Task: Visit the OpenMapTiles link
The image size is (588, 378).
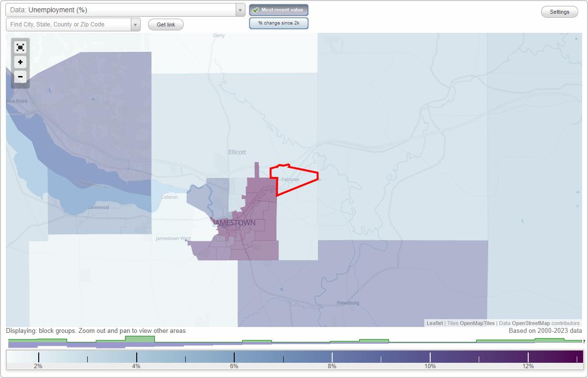Action: (476, 323)
